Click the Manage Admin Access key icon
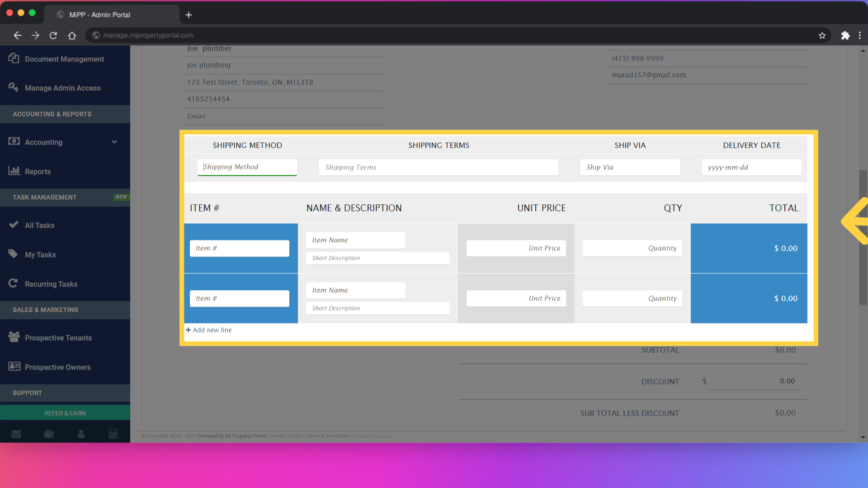The image size is (868, 488). [x=14, y=87]
